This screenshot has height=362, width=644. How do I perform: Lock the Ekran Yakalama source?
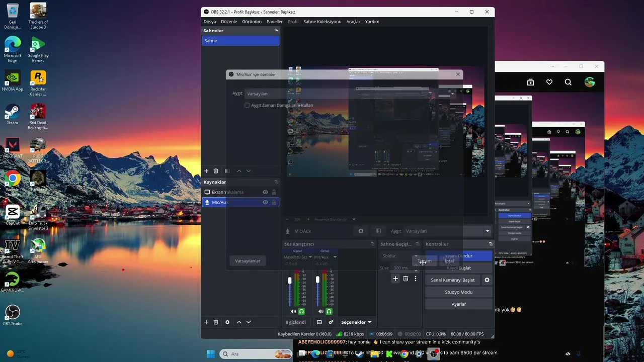pyautogui.click(x=274, y=192)
